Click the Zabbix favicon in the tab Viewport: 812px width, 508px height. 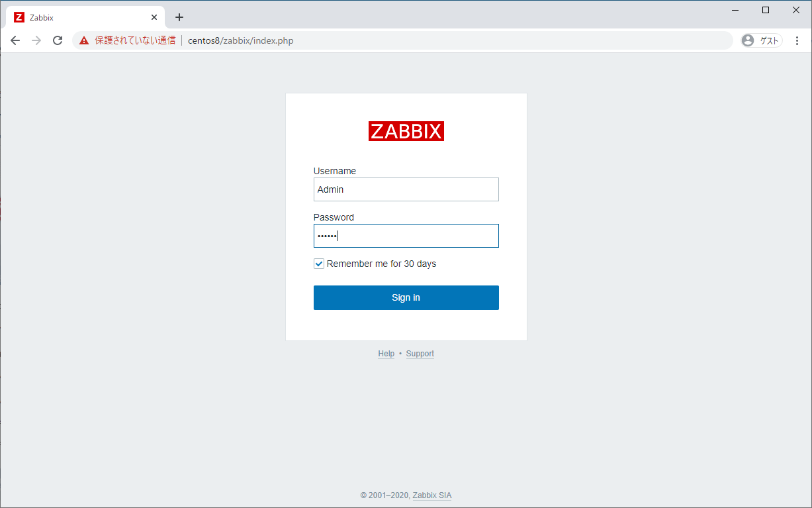coord(19,17)
